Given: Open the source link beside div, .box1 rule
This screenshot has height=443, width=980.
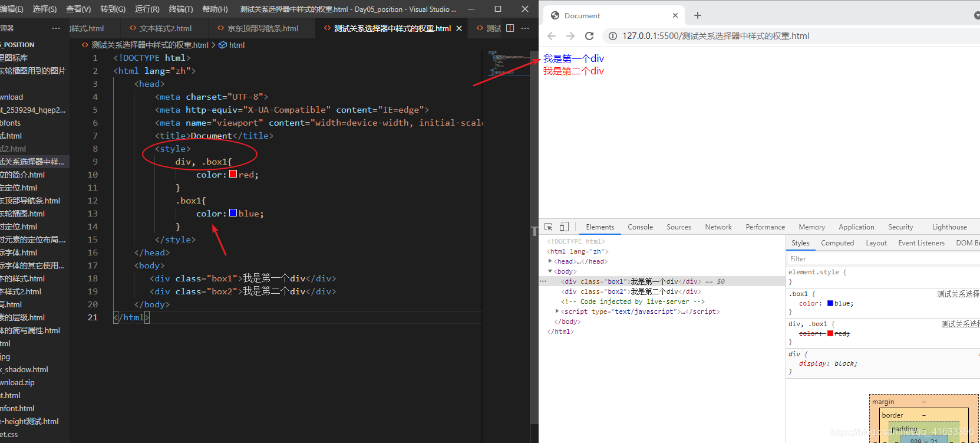Looking at the screenshot, I should tap(960, 324).
